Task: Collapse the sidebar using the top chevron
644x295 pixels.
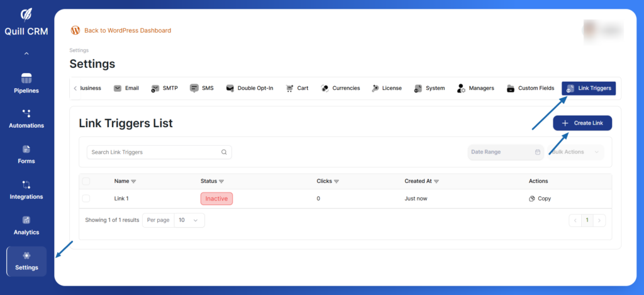Action: (x=26, y=54)
